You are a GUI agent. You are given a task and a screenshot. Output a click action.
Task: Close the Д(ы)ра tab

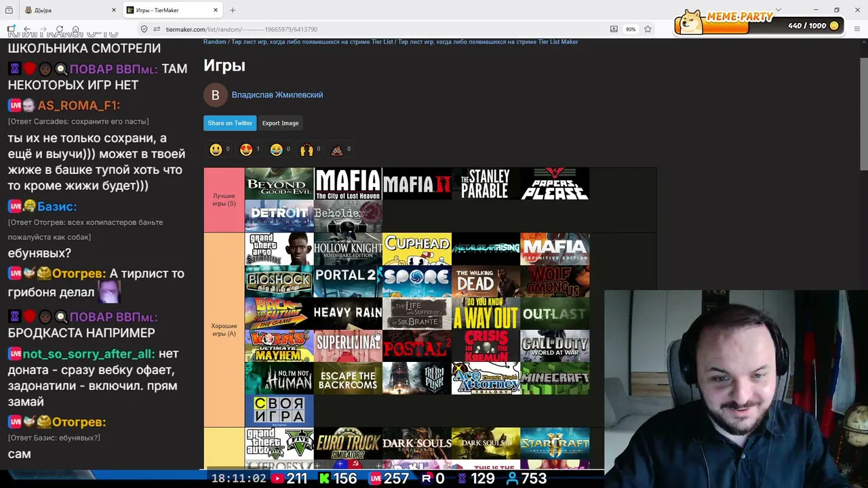tap(114, 10)
